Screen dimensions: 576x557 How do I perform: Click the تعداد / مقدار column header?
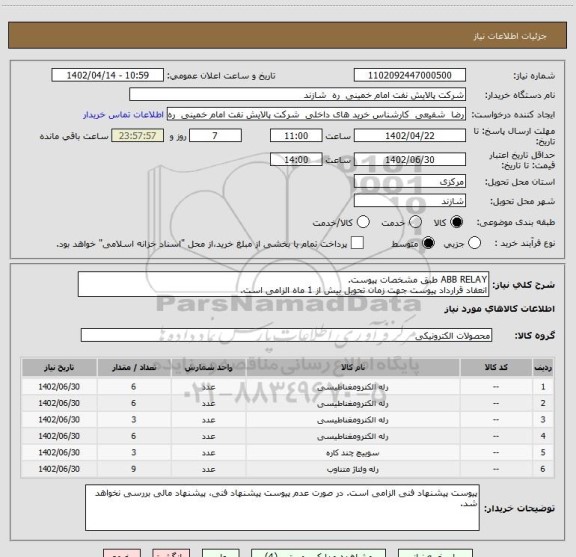[x=134, y=367]
